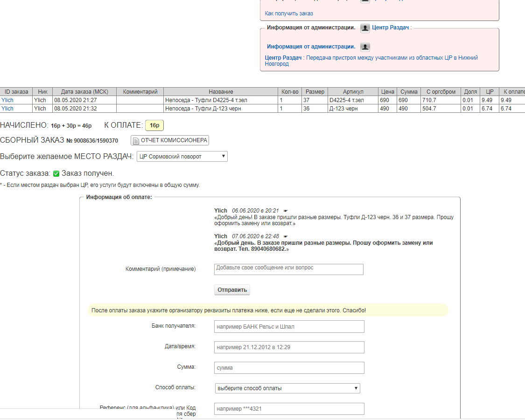The image size is (525, 420).
Task: Click the document icon on ОТЧЕТ КОМИССИОНЕРА
Action: coord(136,141)
